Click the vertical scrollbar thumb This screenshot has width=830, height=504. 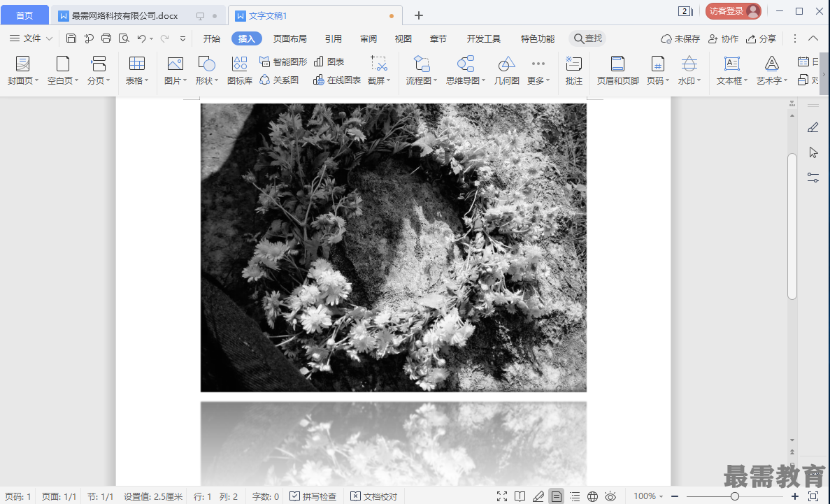click(x=792, y=226)
